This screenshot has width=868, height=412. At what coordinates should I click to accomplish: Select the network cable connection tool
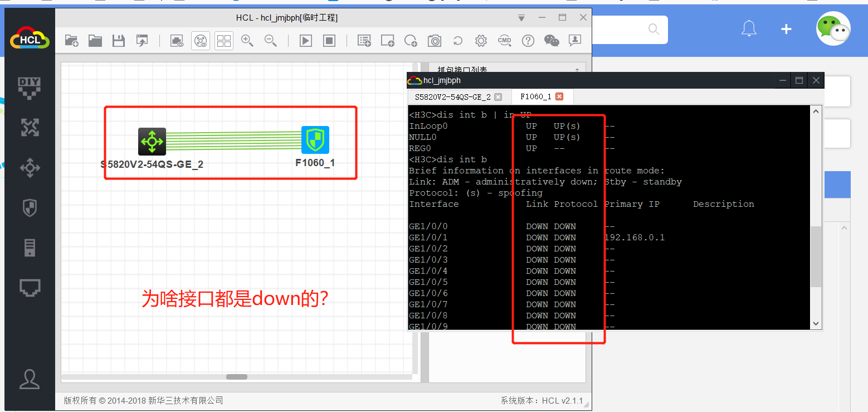(x=30, y=288)
